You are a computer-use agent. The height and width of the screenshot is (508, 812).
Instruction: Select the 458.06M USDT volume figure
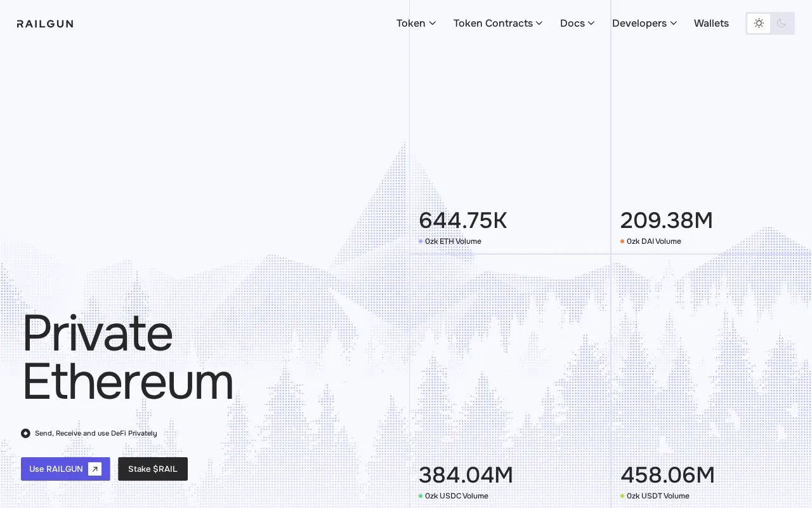pos(667,475)
